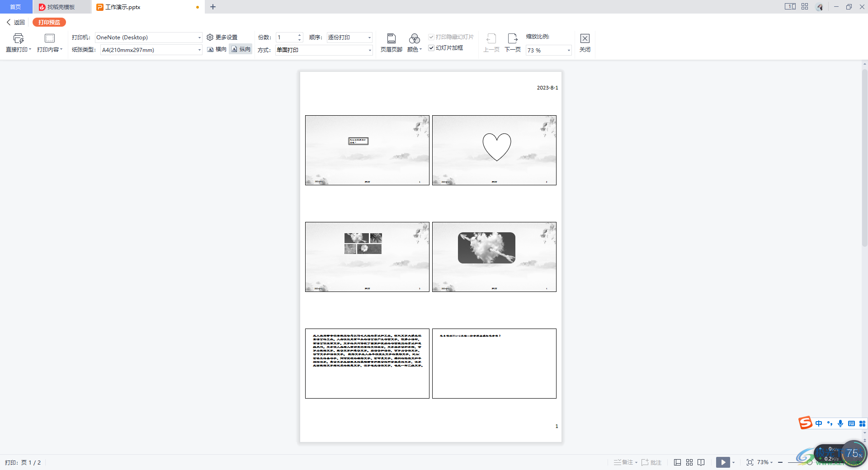Click the heart cloud picture slide thumbnail
The height and width of the screenshot is (470, 868).
pyautogui.click(x=494, y=257)
